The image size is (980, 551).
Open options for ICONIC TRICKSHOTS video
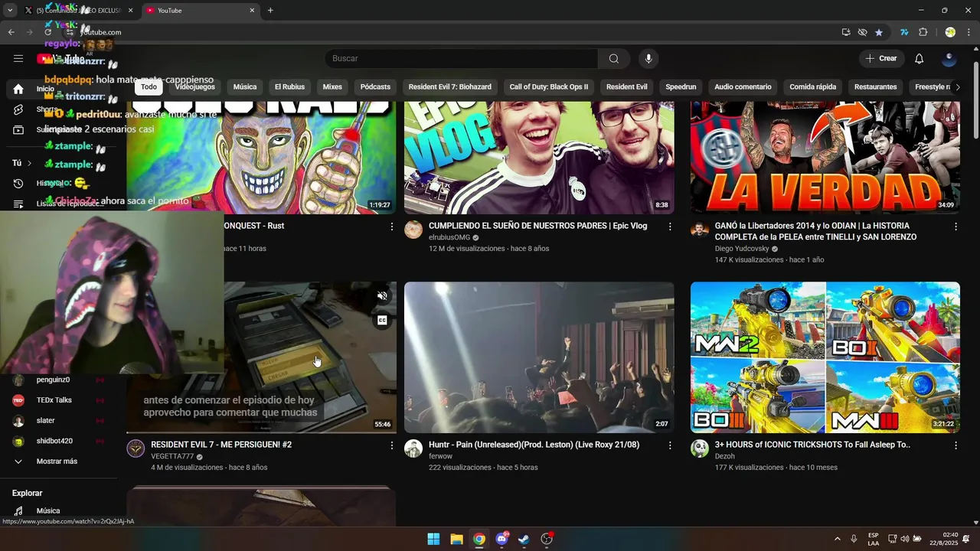pos(955,445)
